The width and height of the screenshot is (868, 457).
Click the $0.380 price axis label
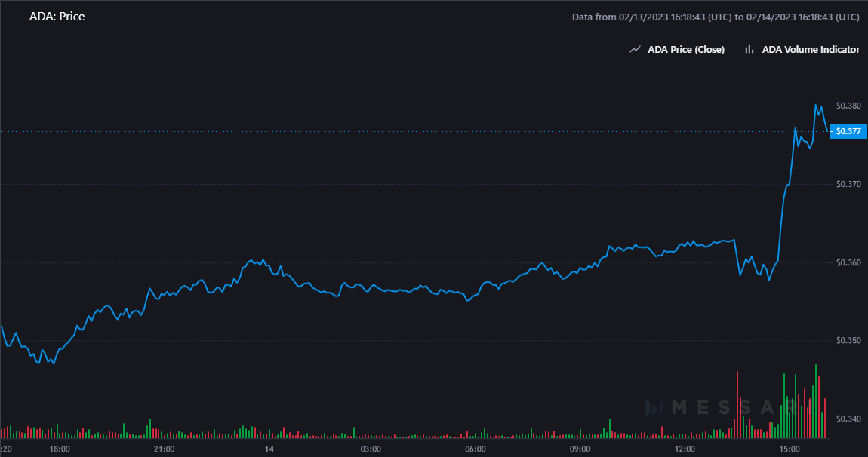(848, 106)
